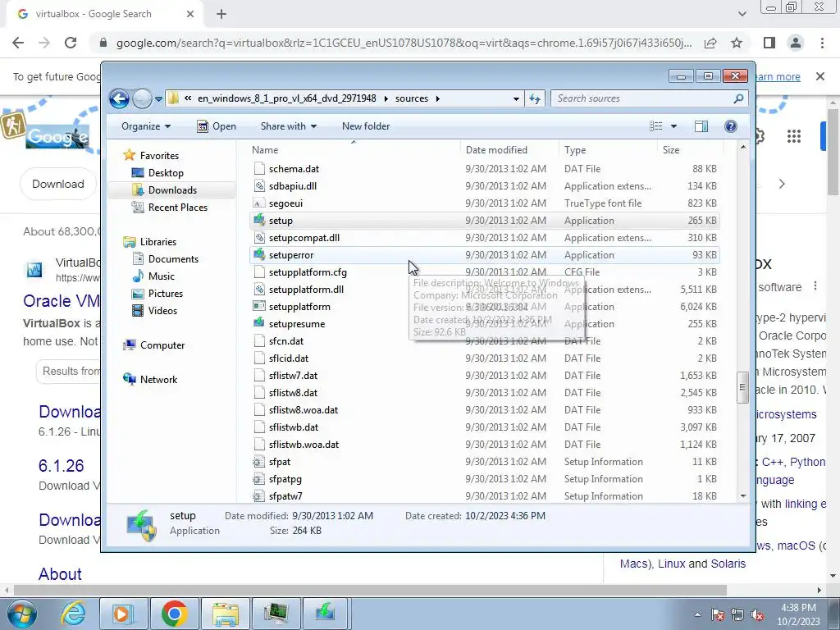Select setupplatform application icon
840x630 pixels.
click(259, 307)
